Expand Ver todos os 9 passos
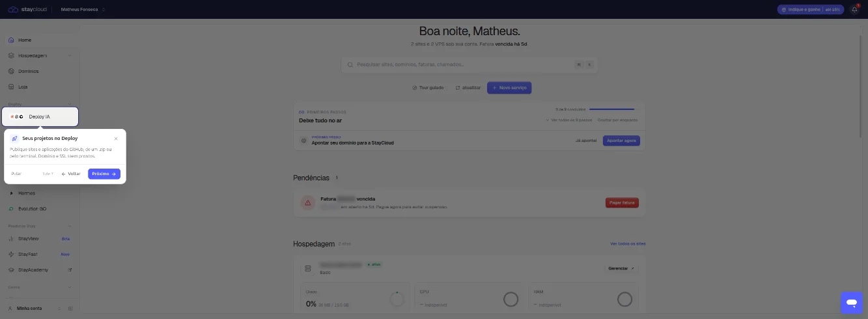 [569, 120]
